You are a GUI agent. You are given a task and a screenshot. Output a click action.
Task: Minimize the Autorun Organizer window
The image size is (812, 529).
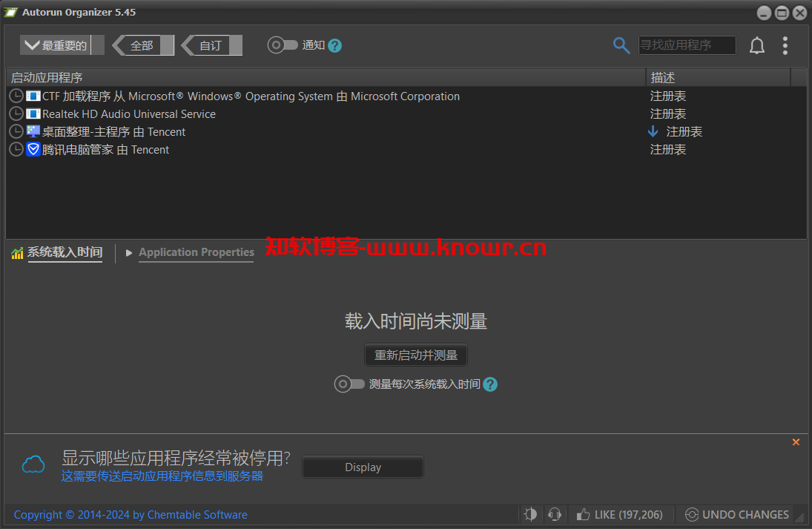[x=764, y=13]
